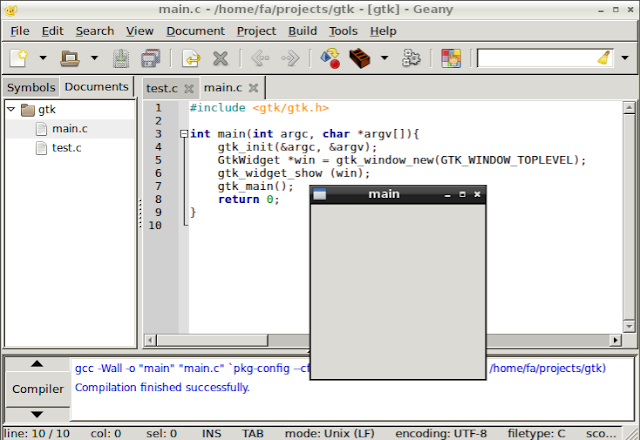Open toolbar overflow dropdown arrow at right
This screenshot has height=440, width=640.
click(625, 58)
